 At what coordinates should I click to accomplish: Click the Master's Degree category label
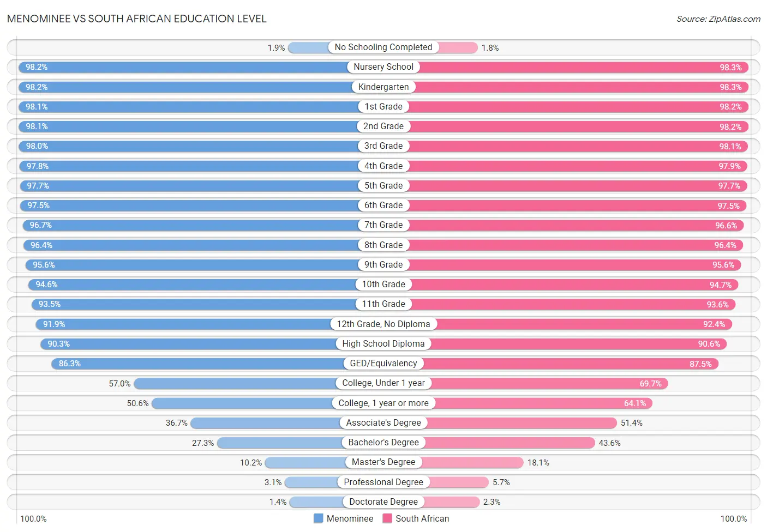point(383,462)
